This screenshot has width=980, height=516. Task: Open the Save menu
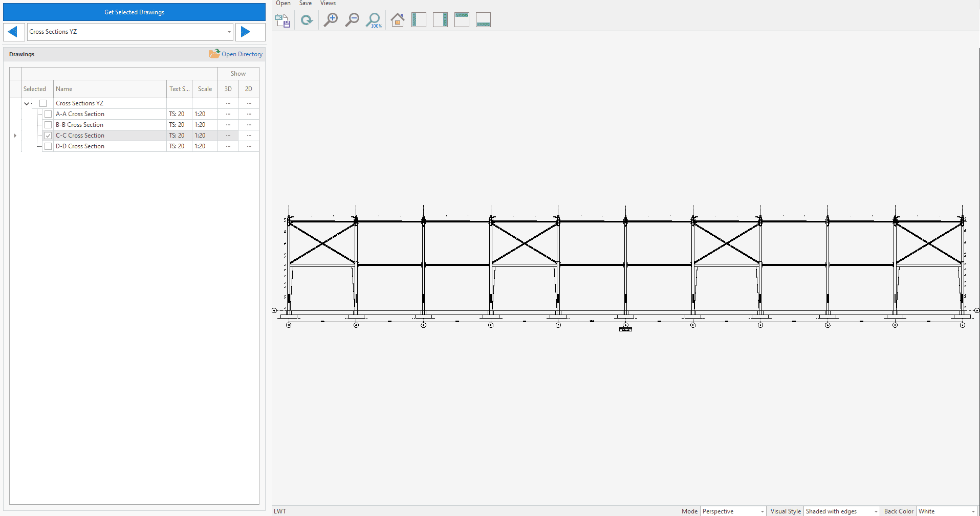[306, 4]
